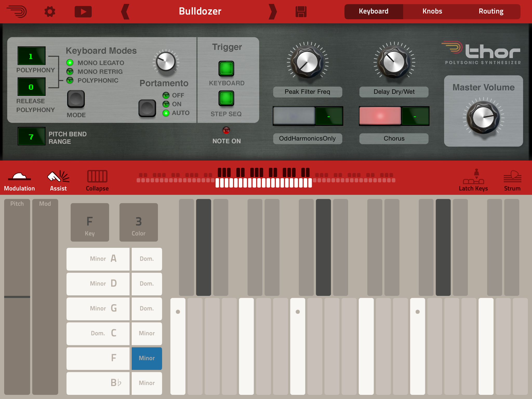This screenshot has height=399, width=532.
Task: Switch A chord to Dom.
Action: point(147,259)
